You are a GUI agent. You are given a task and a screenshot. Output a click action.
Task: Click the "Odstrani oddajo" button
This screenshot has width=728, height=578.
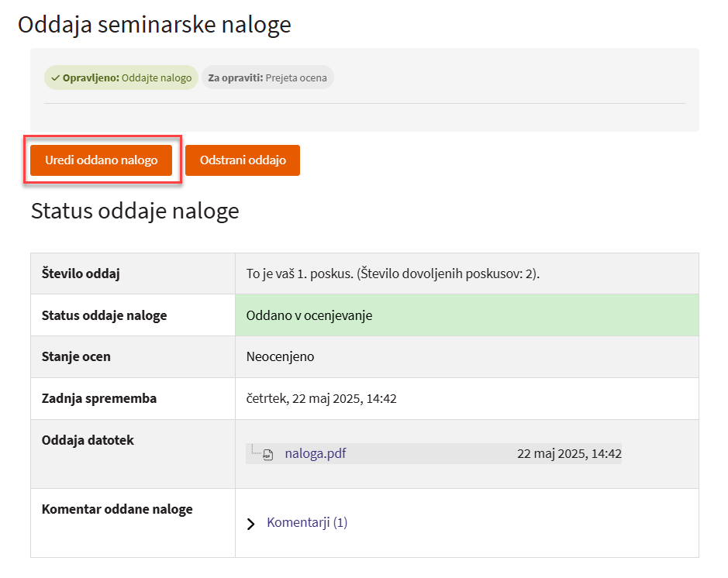pos(243,160)
